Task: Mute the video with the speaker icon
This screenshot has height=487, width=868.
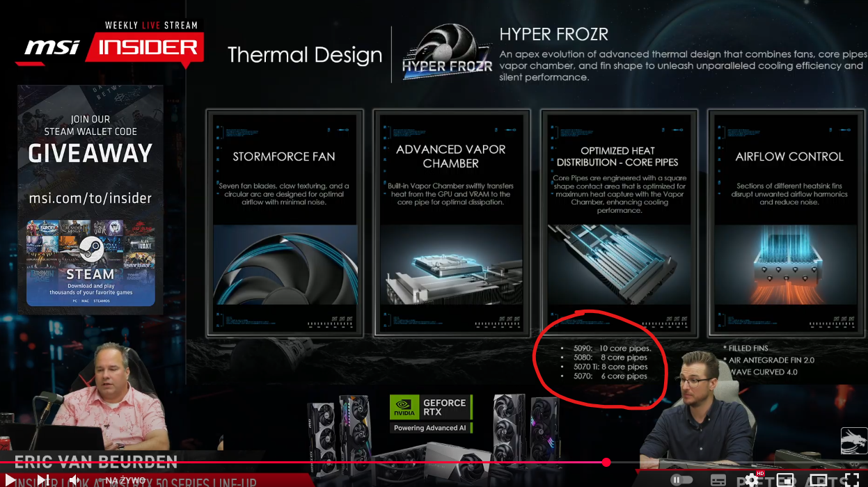Action: pyautogui.click(x=73, y=479)
